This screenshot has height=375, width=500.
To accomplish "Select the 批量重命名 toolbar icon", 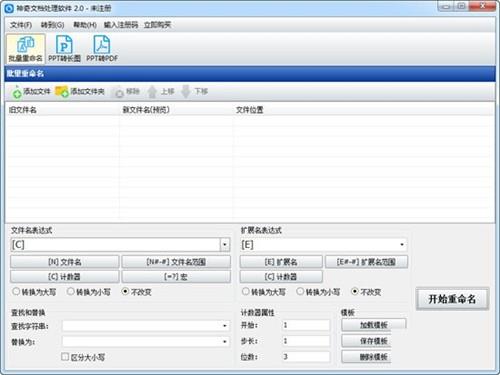I will 25,49.
